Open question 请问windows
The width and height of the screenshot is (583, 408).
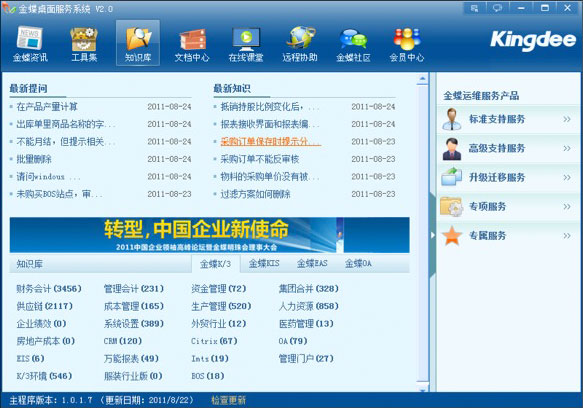pos(48,177)
